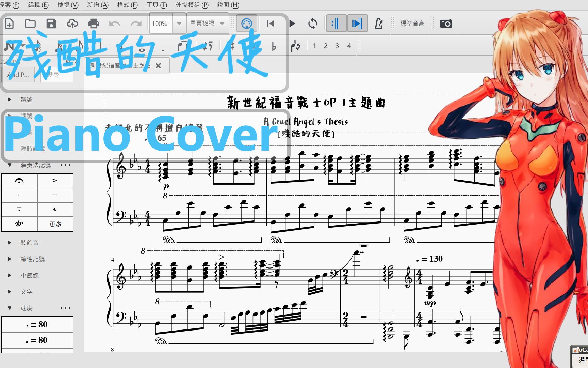Open 速度 palette options (three dots)
Image resolution: width=588 pixels, height=368 pixels.
click(65, 308)
